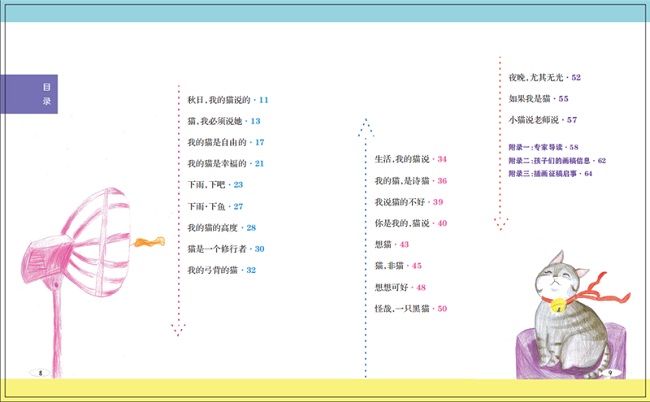Image resolution: width=650 pixels, height=402 pixels.
Task: Click the orange flame beside the fan
Action: [151, 241]
